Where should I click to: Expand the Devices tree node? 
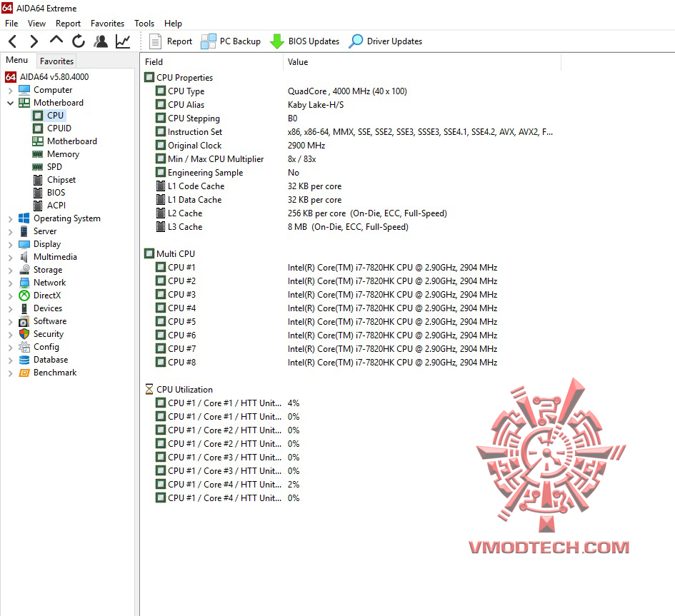[10, 309]
